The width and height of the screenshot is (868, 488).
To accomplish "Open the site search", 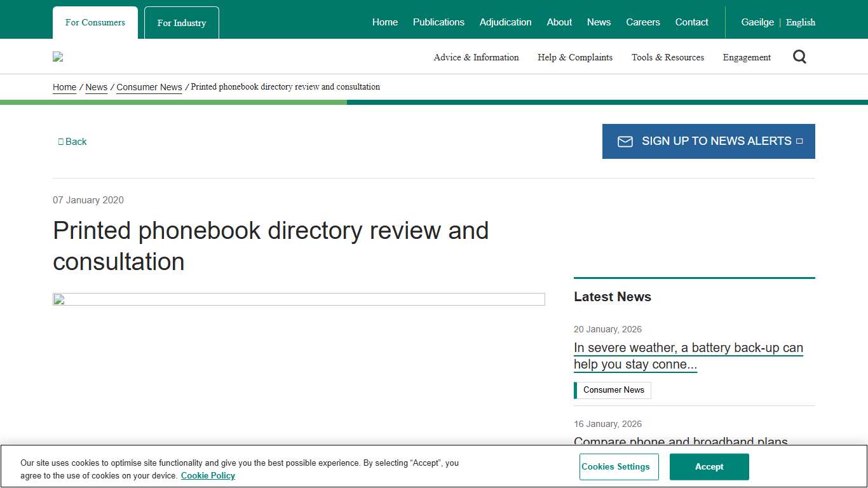I will 799,57.
